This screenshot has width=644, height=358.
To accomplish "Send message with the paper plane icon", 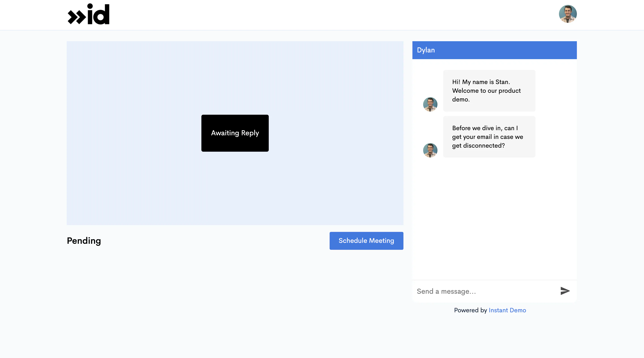I will pyautogui.click(x=565, y=291).
